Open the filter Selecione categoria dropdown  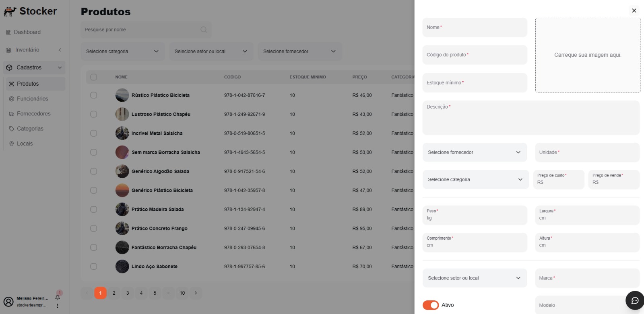[x=123, y=51]
